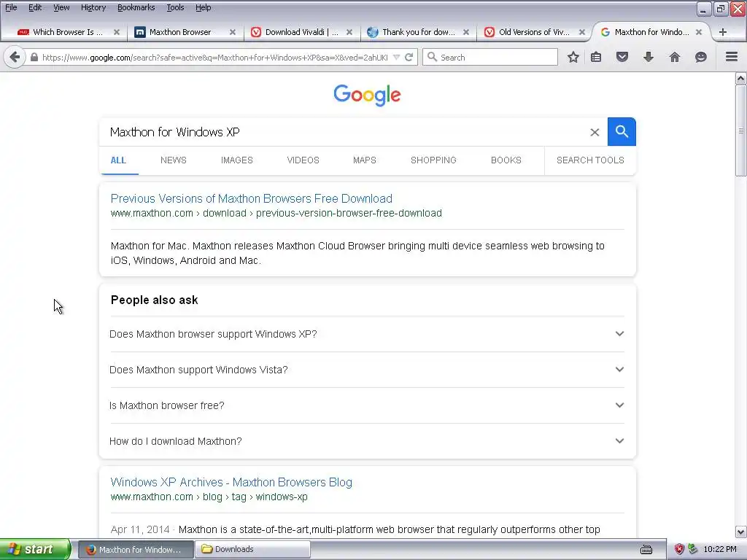Image resolution: width=747 pixels, height=560 pixels.
Task: Open Windows XP Archives Maxthon Blog link
Action: [x=231, y=483]
